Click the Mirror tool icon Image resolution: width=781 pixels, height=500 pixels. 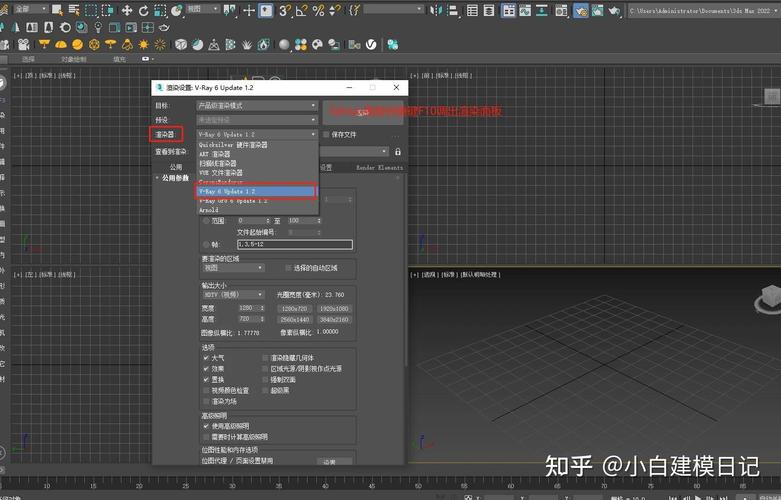(436, 10)
